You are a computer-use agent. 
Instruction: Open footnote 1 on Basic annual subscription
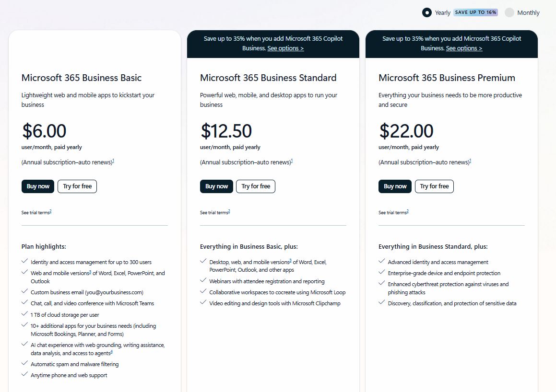coord(114,160)
